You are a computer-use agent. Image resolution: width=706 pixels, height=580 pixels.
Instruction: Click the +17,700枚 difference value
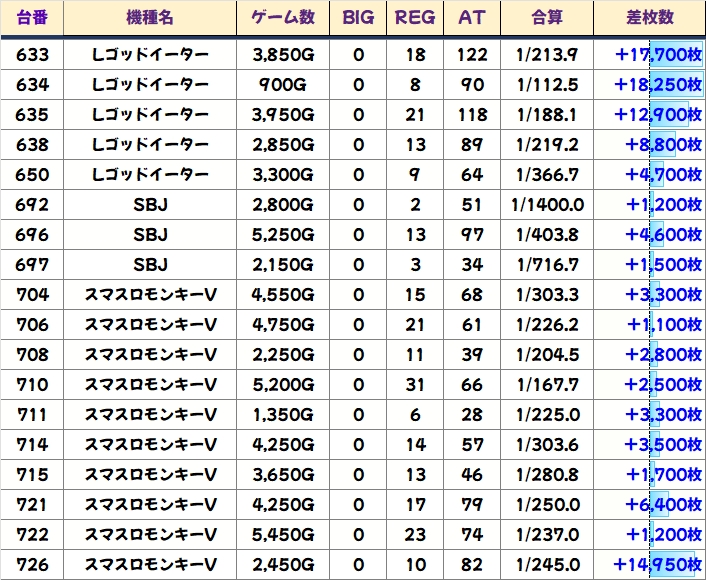[658, 54]
